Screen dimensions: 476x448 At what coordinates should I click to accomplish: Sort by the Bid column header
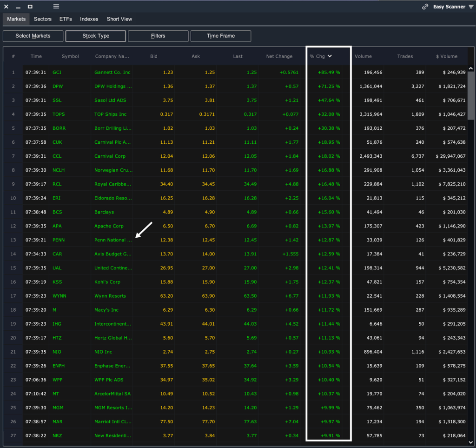154,56
